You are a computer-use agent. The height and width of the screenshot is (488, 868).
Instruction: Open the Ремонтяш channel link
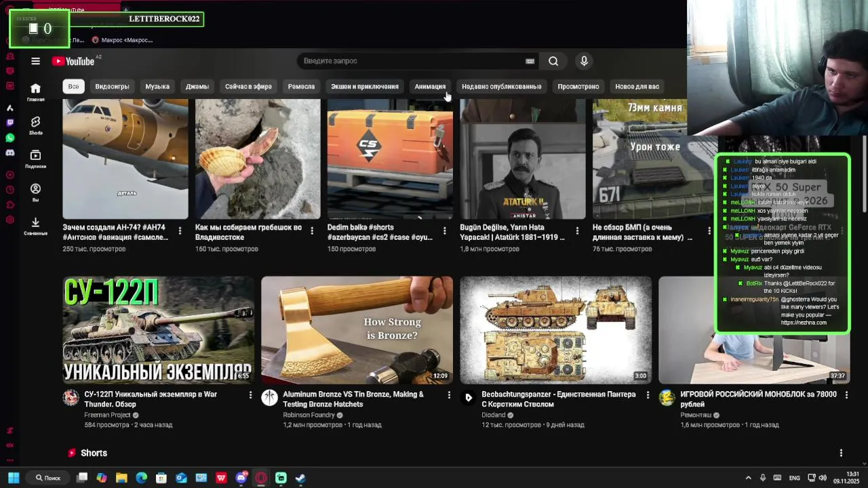(696, 415)
